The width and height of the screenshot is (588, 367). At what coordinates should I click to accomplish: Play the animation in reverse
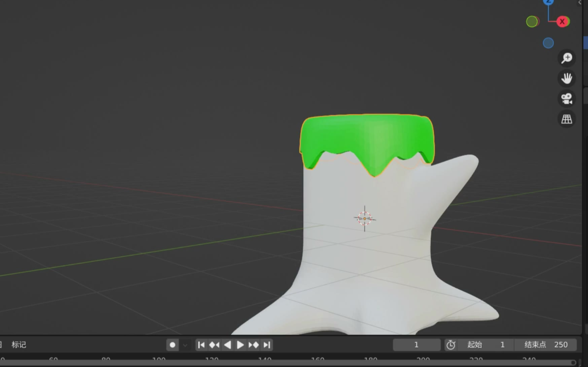tap(227, 345)
